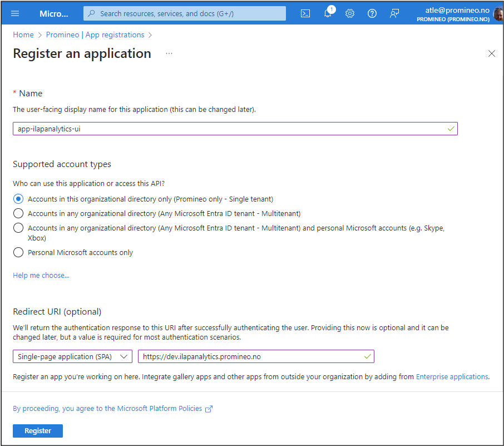Viewport: 504px width, 446px height.
Task: Click the 'Who can use this application' question text
Action: point(88,183)
